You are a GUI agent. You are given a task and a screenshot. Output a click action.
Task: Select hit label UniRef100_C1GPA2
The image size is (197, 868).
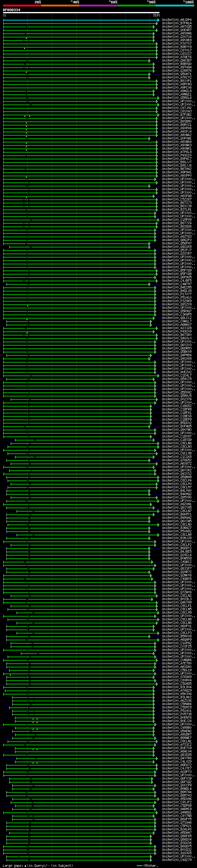(177, 643)
